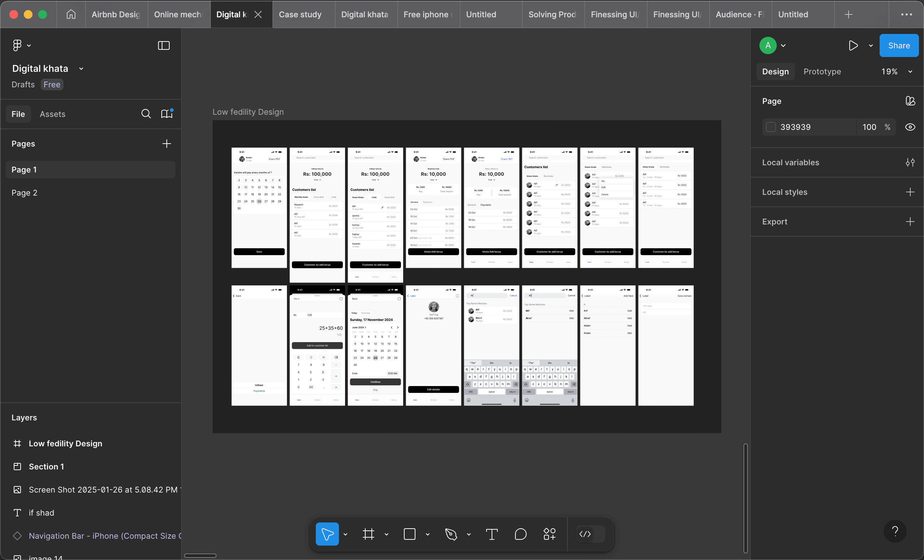Viewport: 924px width, 560px height.
Task: Select the Comment tool
Action: (x=520, y=534)
